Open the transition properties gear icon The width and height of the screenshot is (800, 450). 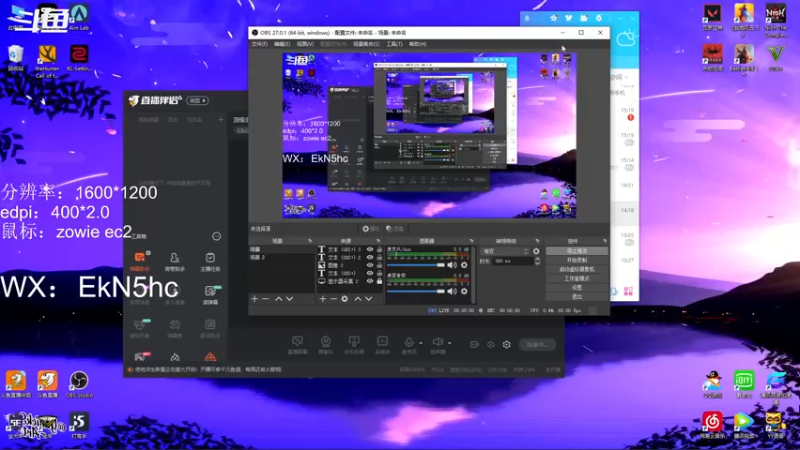536,251
